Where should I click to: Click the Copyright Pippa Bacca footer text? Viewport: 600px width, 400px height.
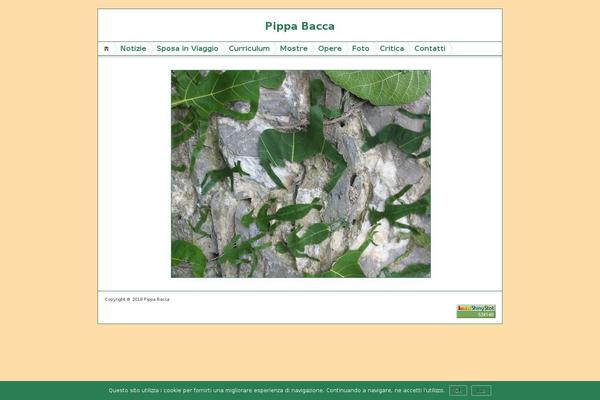[x=137, y=299]
